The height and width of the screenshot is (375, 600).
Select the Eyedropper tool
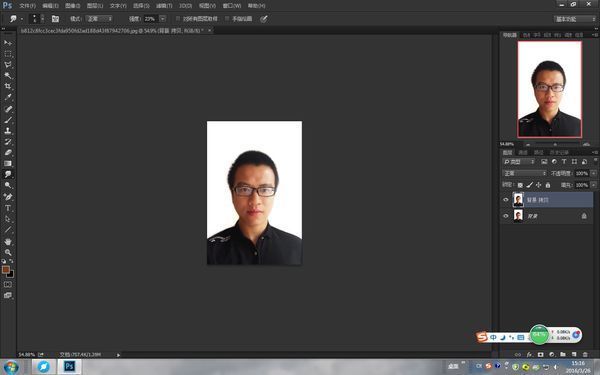tap(8, 97)
